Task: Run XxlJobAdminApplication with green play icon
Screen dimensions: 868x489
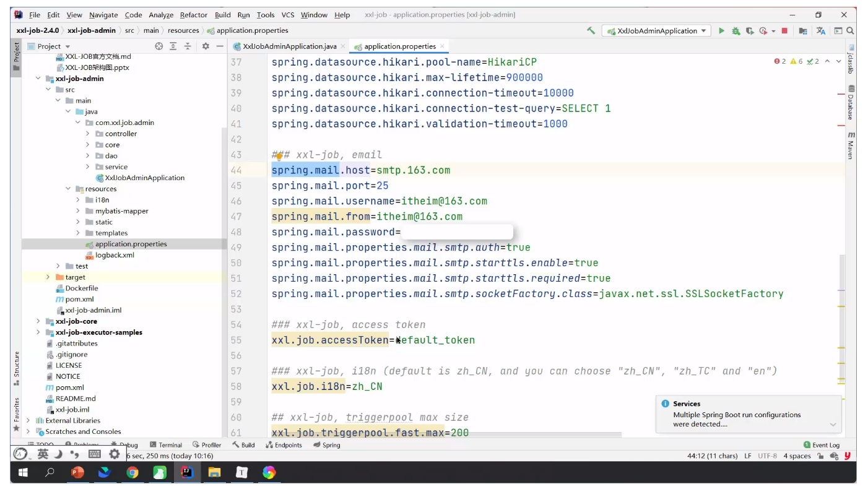Action: pos(721,30)
